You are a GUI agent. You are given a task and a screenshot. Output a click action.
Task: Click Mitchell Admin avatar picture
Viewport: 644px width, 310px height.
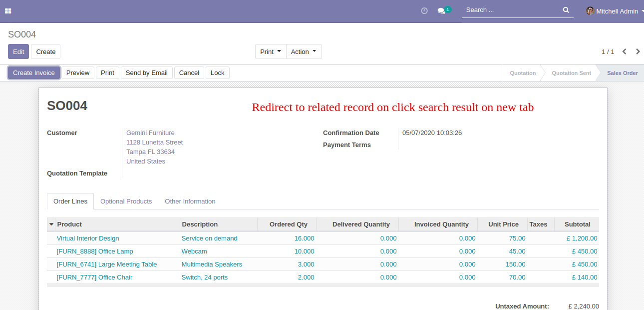coord(590,10)
